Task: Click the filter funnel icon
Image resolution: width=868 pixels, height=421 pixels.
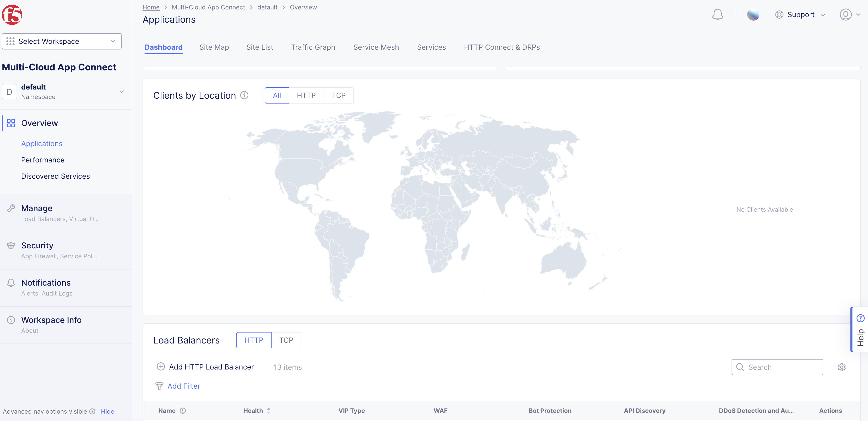Action: tap(159, 386)
